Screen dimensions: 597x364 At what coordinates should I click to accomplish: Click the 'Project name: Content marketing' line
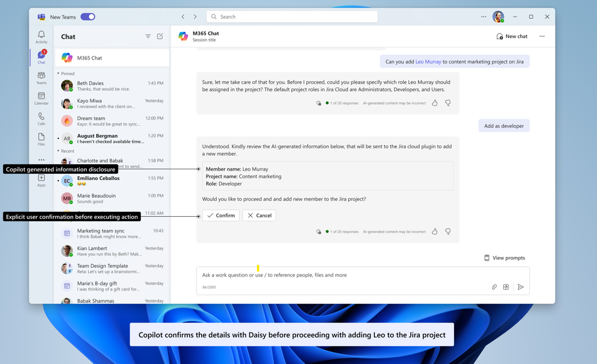pyautogui.click(x=244, y=176)
